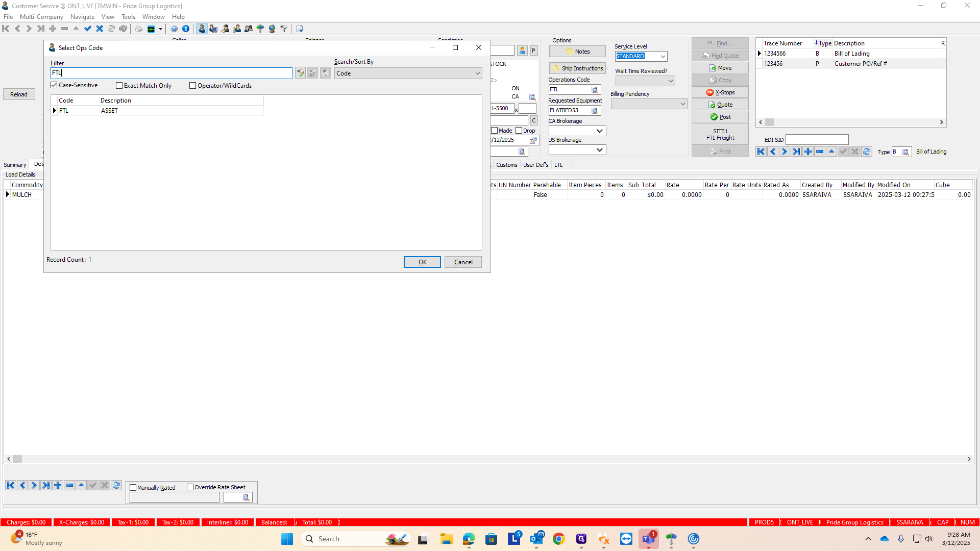The width and height of the screenshot is (980, 551).
Task: Click the blue checkmark post icon in toolbar
Action: coord(88,29)
